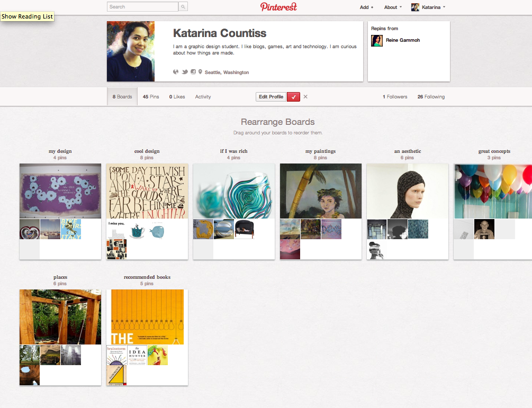Click the Edit Profile button
The height and width of the screenshot is (408, 532).
click(270, 97)
